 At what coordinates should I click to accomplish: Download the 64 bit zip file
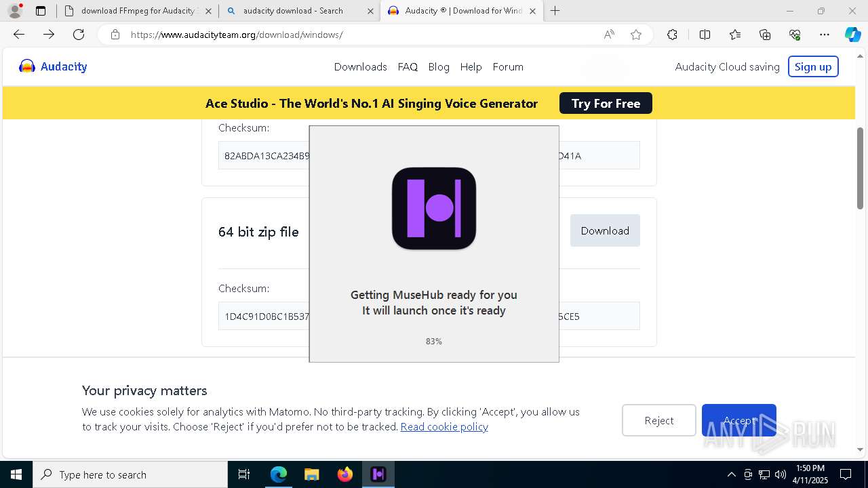tap(605, 230)
